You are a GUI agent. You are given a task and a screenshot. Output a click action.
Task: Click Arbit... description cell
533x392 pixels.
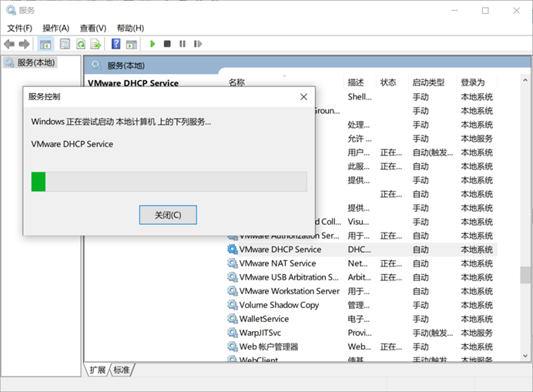(359, 277)
